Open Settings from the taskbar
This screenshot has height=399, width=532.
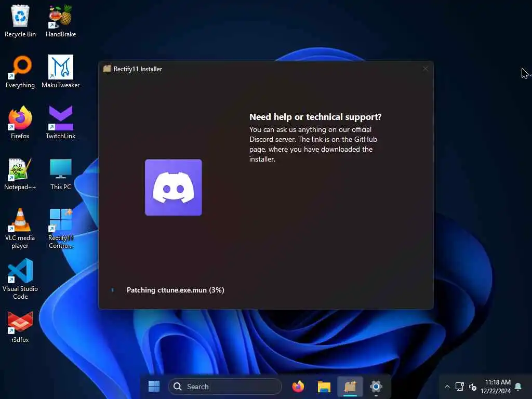[376, 387]
